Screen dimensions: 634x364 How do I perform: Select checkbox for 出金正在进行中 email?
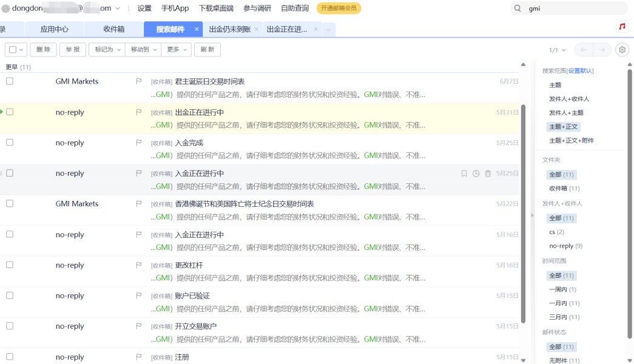pos(10,112)
